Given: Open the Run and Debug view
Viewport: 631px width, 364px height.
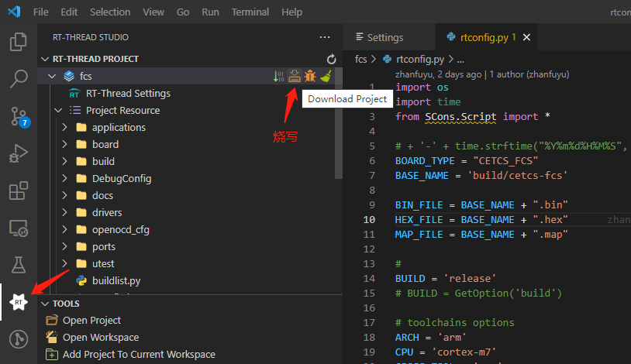Looking at the screenshot, I should point(18,153).
